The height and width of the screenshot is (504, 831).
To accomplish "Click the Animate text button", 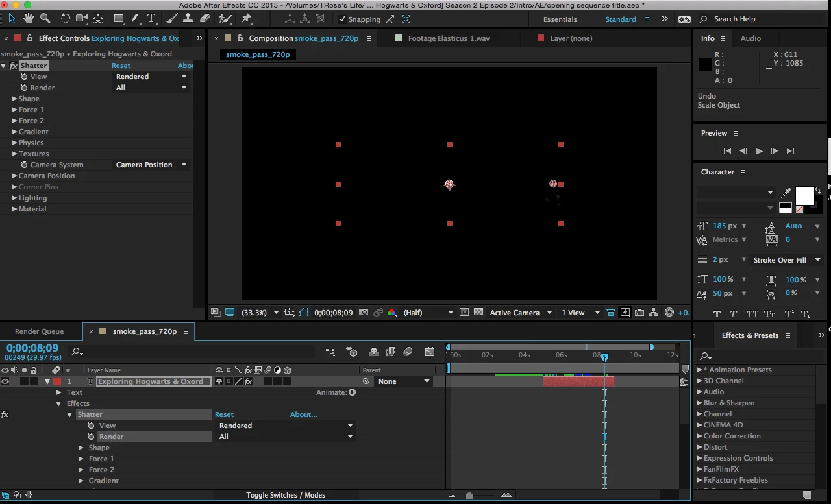I will pyautogui.click(x=352, y=392).
